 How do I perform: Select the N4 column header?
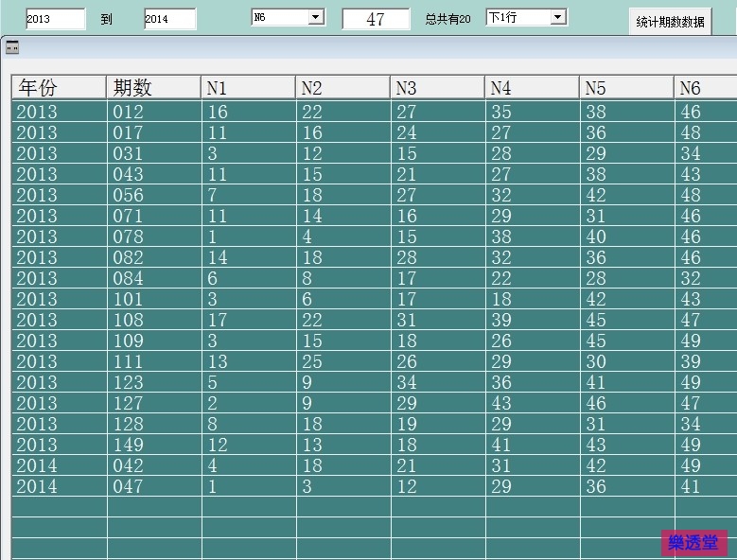tap(532, 88)
